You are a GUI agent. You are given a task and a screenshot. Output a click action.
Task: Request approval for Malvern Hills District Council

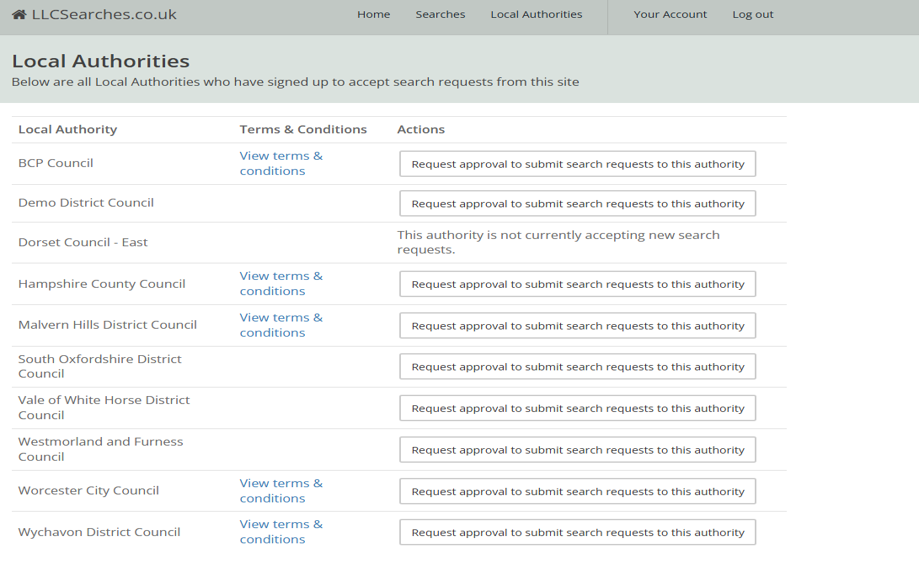(577, 326)
